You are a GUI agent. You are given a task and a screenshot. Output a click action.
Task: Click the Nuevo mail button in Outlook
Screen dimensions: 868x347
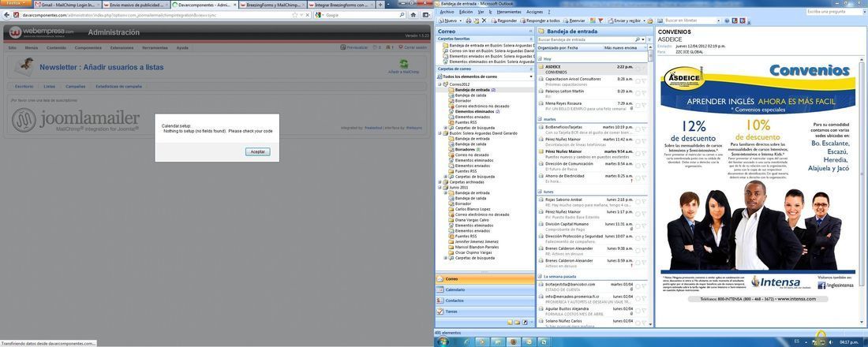pyautogui.click(x=447, y=21)
